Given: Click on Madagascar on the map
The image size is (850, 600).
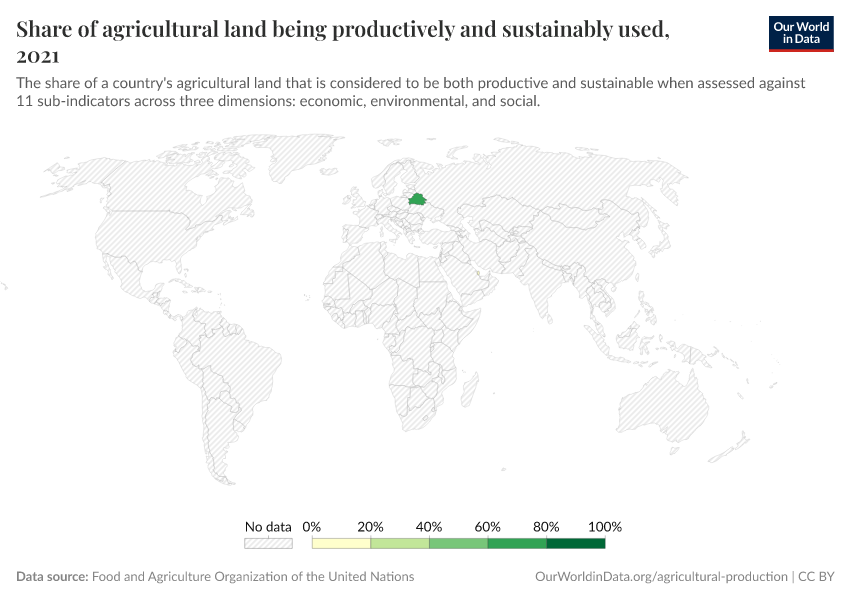Looking at the screenshot, I should (470, 389).
